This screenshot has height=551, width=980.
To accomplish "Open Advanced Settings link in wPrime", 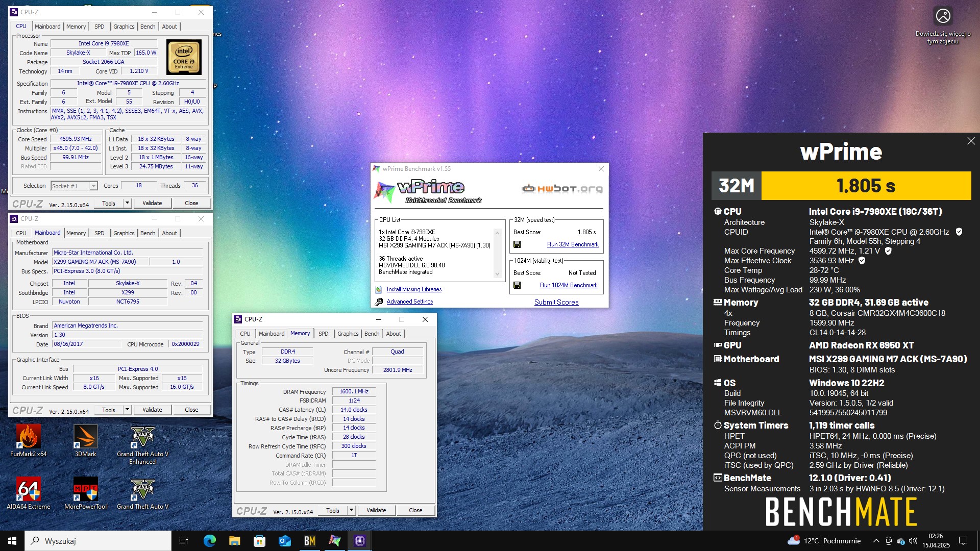I will click(410, 302).
